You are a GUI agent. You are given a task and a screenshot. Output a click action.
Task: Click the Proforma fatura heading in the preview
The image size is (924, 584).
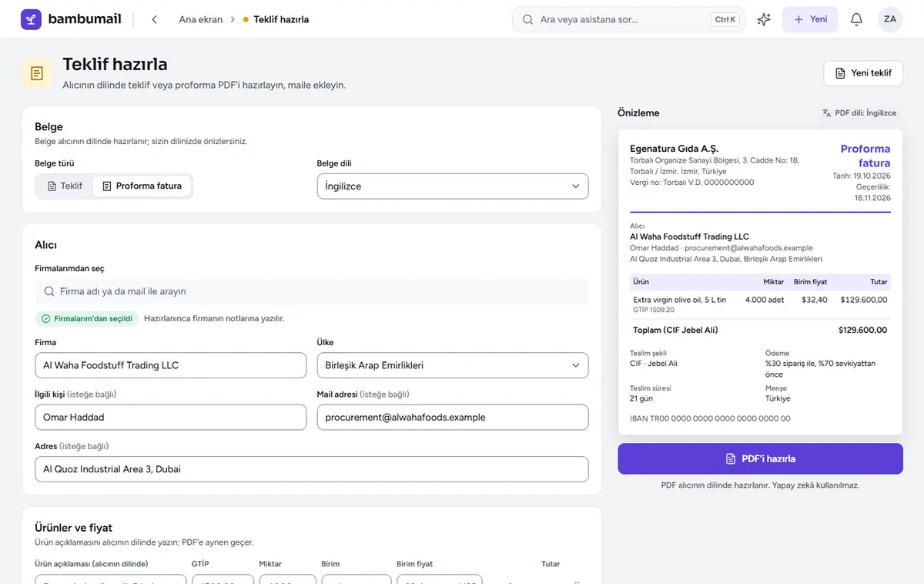point(865,156)
